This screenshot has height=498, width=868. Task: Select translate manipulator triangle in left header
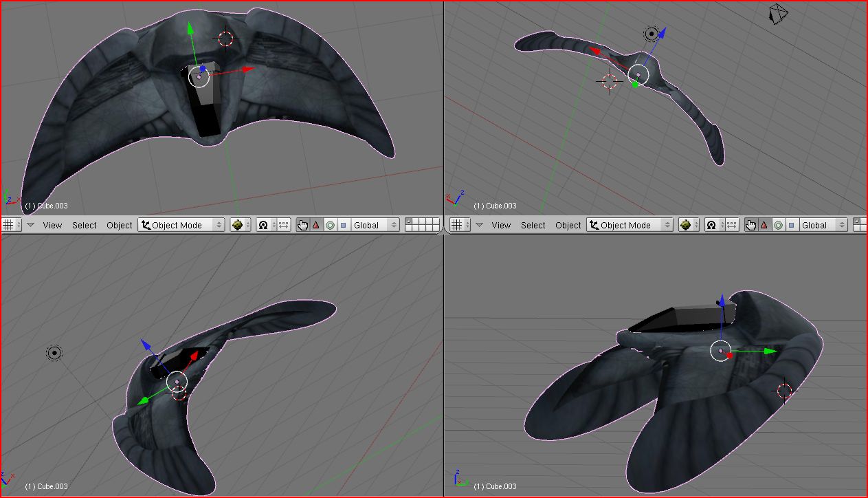coord(316,225)
